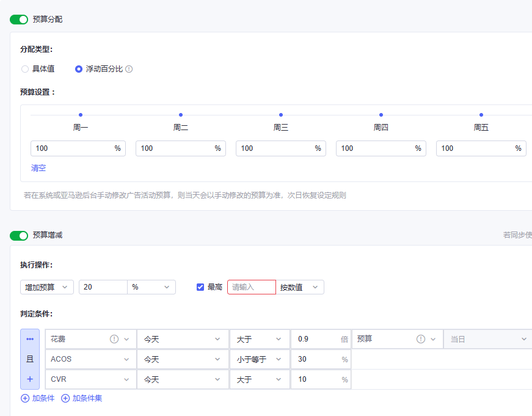The image size is (532, 416).
Task: Click info icon beside 浮动百分比
Action: tap(129, 69)
